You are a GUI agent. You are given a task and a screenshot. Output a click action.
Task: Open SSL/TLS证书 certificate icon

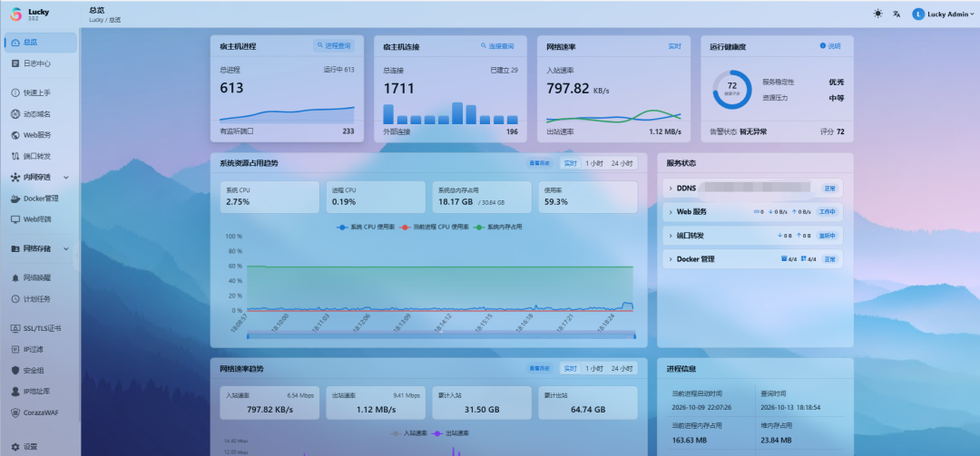point(15,328)
